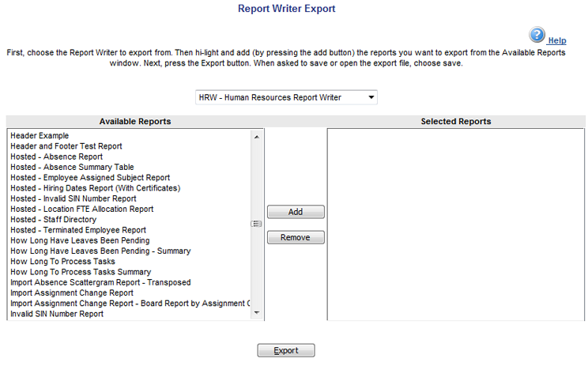The height and width of the screenshot is (366, 588).
Task: Select Hosted - Staff Directory
Action: (x=54, y=220)
